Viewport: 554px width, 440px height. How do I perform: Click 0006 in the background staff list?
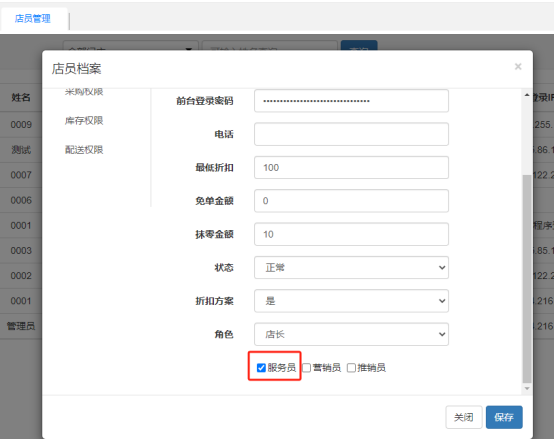(21, 200)
